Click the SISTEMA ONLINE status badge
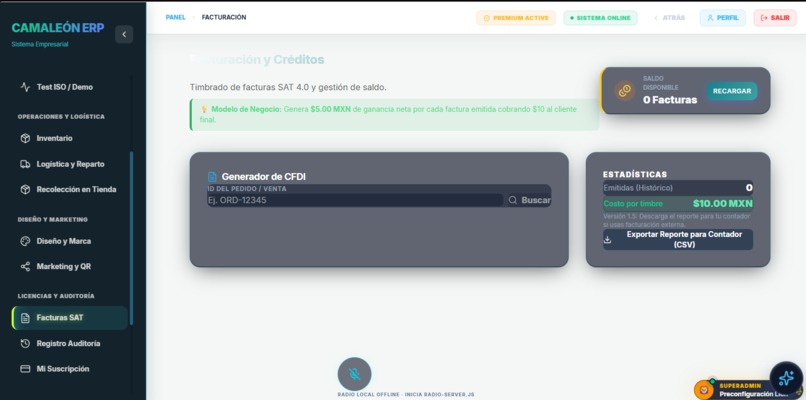Screen dimensions: 806x400 coord(600,18)
